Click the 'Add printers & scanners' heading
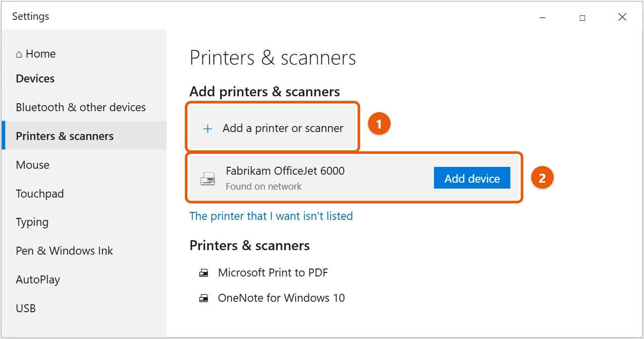The width and height of the screenshot is (644, 339). tap(265, 92)
